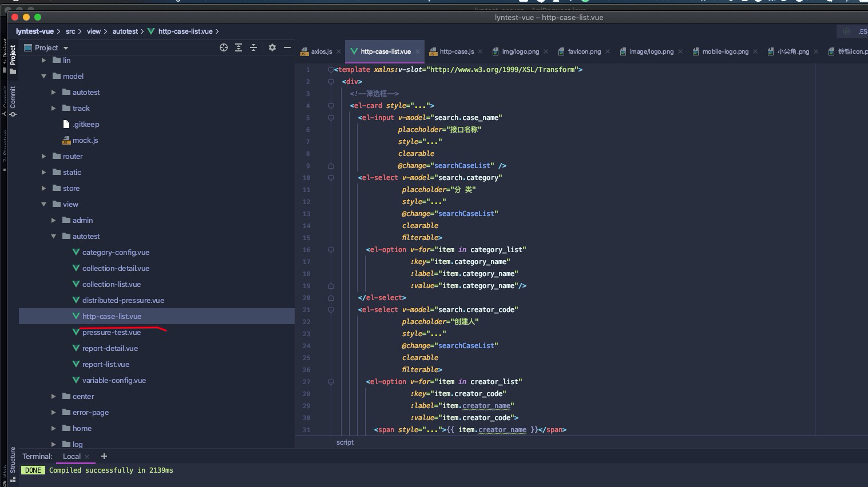Open Project panel gear options
This screenshot has height=487, width=868.
272,47
